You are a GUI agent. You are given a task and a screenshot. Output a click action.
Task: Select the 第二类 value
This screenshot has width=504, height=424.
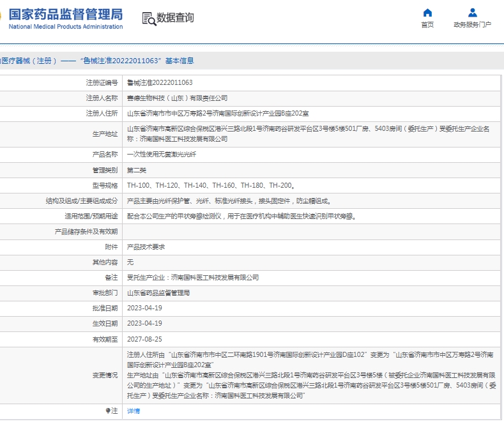pyautogui.click(x=137, y=170)
